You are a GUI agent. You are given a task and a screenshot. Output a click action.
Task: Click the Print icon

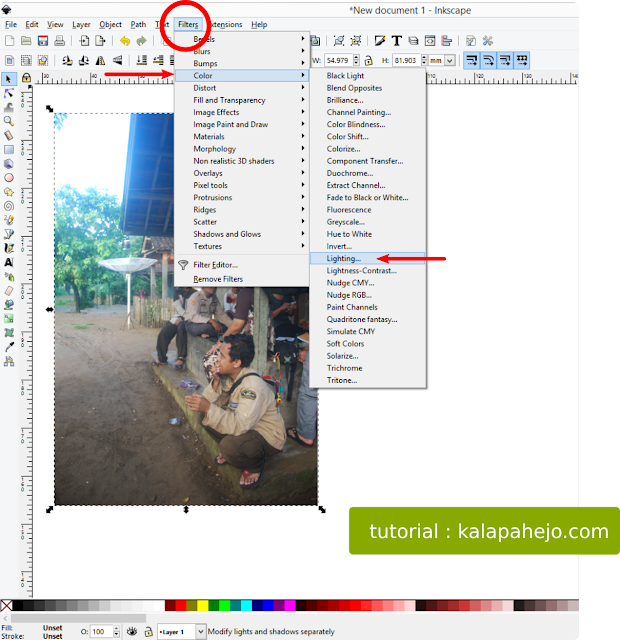(60, 40)
